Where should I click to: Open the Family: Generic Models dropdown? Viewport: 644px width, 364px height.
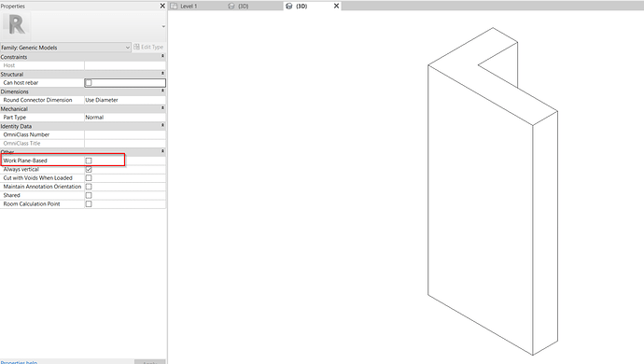point(65,48)
